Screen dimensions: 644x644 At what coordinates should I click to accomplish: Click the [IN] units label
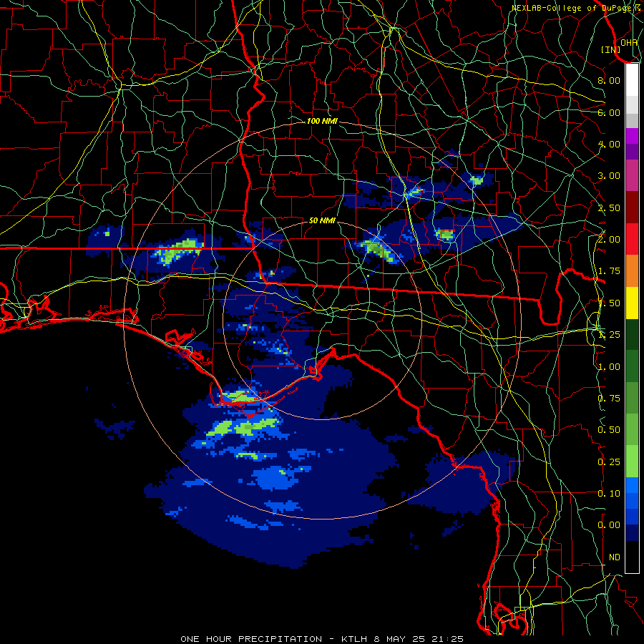[610, 49]
